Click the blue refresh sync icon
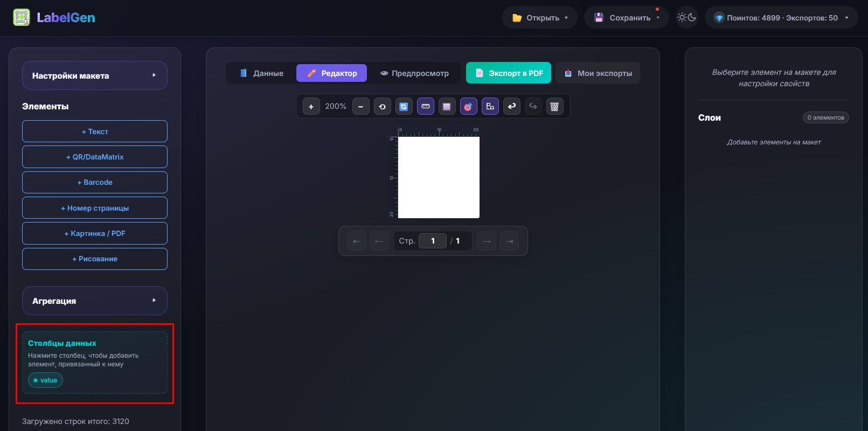This screenshot has height=431, width=868. [x=404, y=107]
